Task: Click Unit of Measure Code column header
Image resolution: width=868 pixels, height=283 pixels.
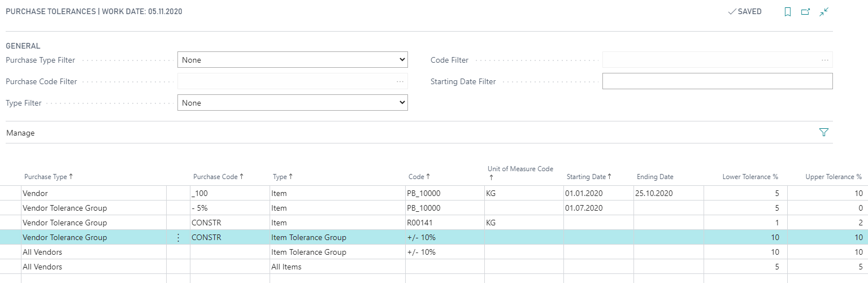Action: 520,173
